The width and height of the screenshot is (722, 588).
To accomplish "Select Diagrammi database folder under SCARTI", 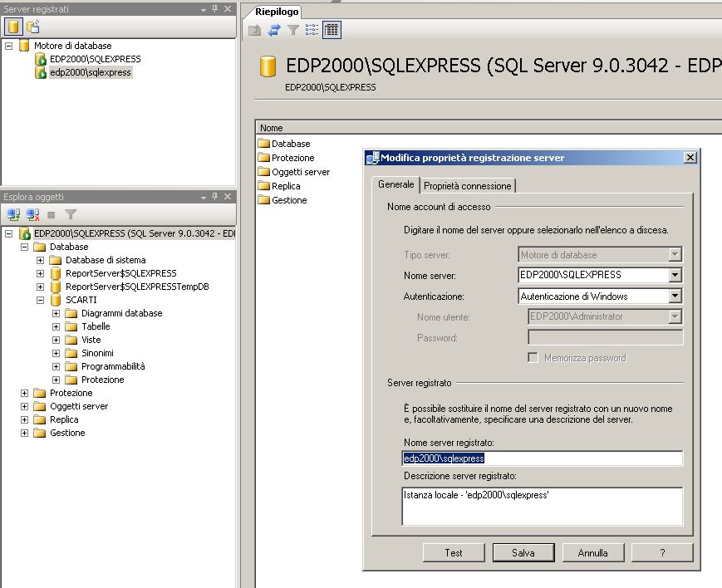I will coord(121,313).
